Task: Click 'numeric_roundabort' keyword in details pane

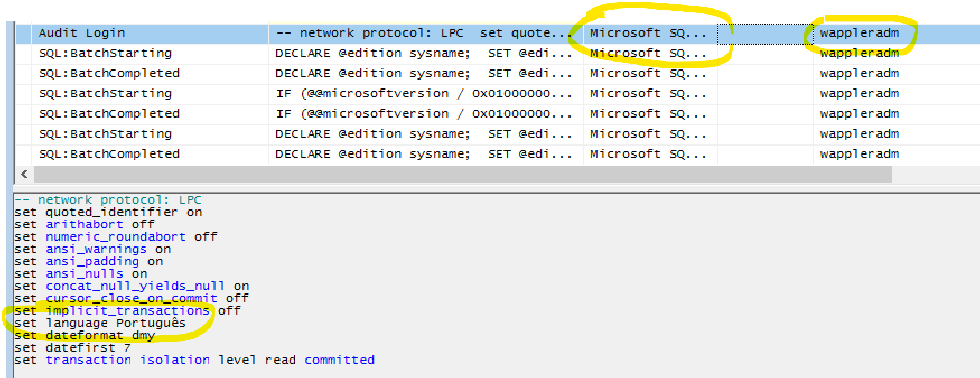Action: tap(115, 237)
